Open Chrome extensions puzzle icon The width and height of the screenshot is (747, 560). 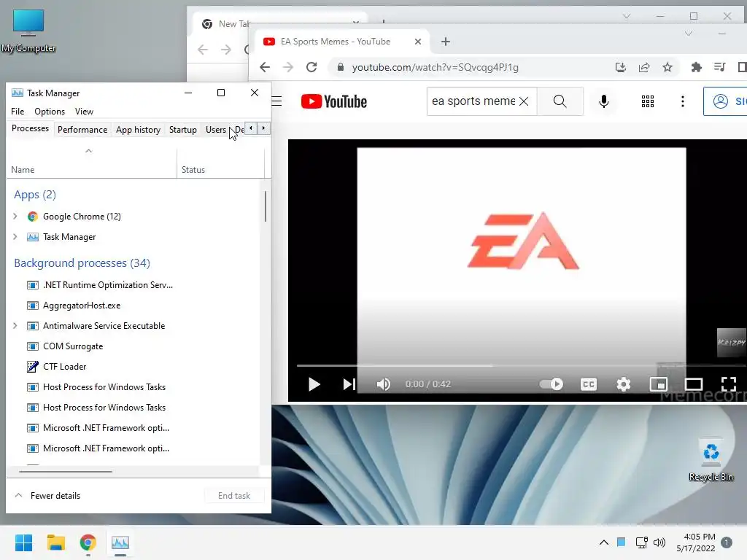pyautogui.click(x=697, y=67)
